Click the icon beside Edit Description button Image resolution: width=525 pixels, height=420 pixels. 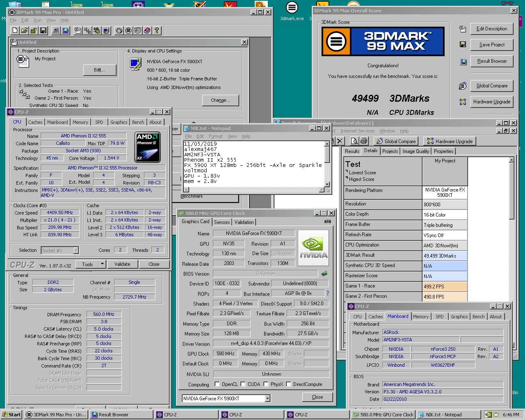463,29
